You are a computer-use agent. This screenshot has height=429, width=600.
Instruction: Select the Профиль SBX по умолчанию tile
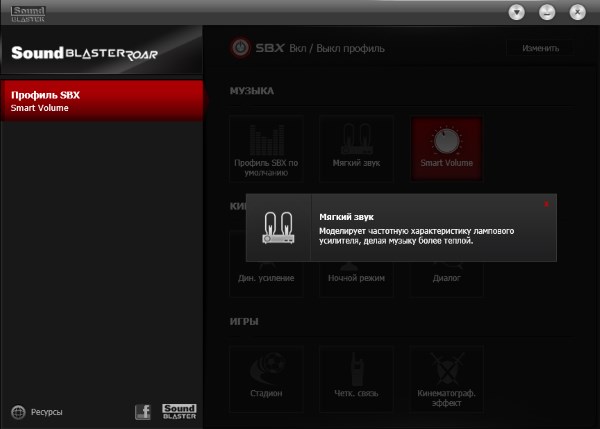[x=266, y=149]
